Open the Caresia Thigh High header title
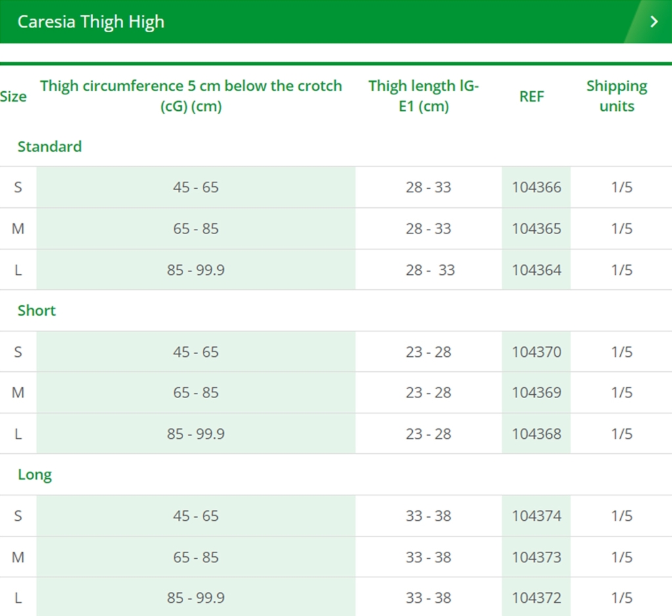672x616 pixels. (x=91, y=22)
